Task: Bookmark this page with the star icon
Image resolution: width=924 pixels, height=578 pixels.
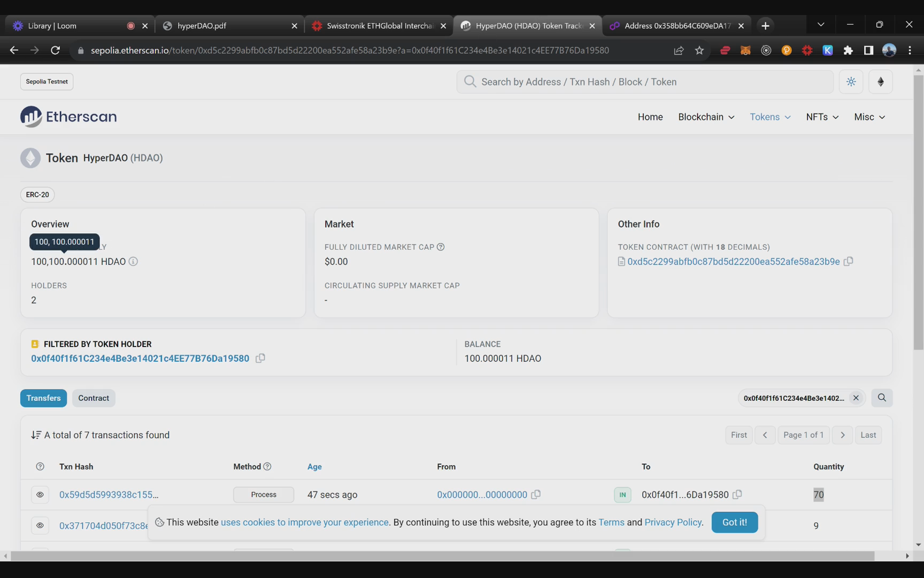Action: (699, 50)
